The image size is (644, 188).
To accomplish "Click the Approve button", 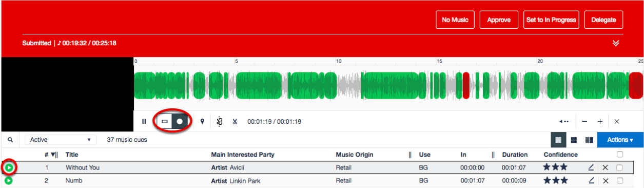I will [499, 20].
